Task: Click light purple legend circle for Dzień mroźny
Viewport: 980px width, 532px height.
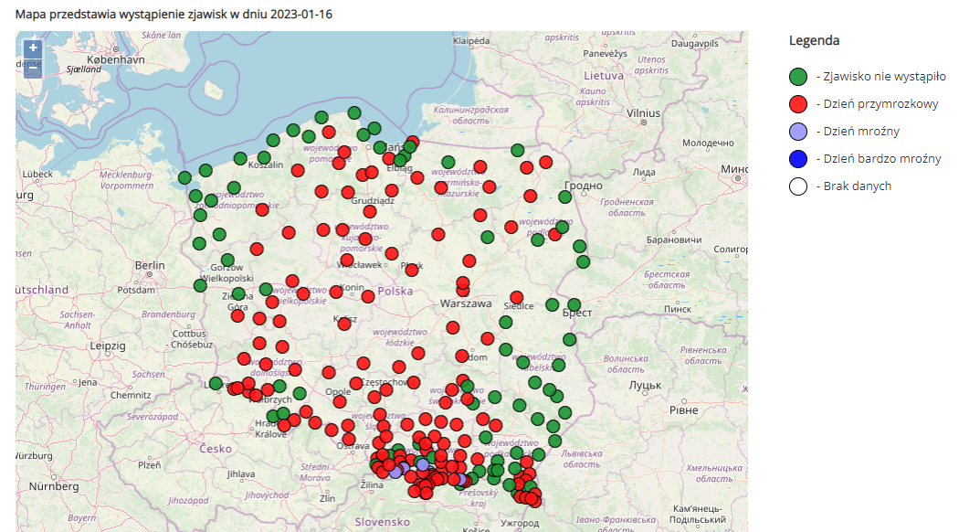Action: (x=798, y=132)
